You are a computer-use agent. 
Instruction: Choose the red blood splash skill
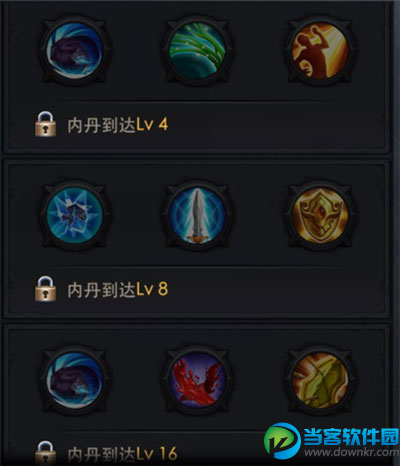click(x=197, y=379)
